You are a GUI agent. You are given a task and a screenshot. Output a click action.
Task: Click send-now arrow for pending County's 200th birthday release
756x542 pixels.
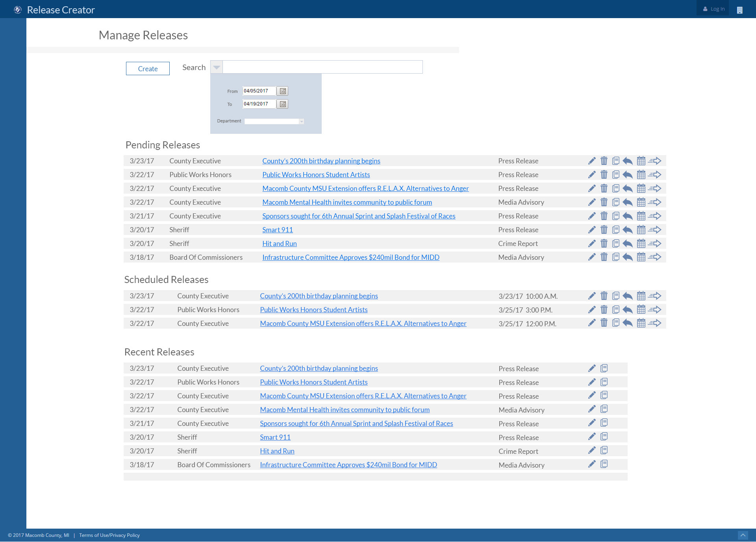point(655,161)
